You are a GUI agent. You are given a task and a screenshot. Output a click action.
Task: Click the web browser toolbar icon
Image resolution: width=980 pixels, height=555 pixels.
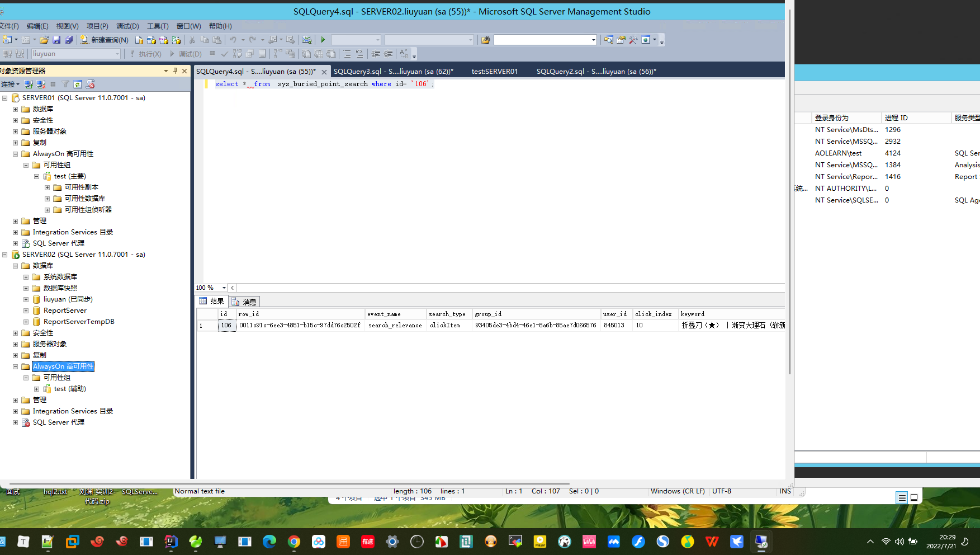coord(646,40)
